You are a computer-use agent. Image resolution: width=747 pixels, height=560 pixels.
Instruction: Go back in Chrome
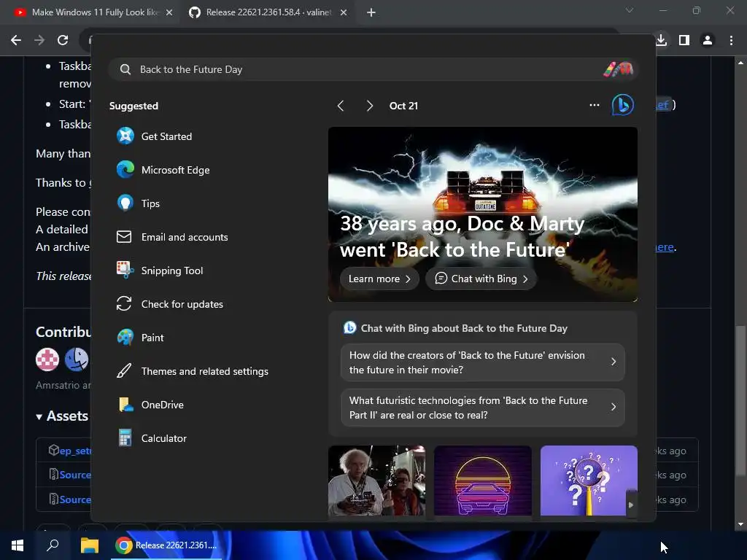point(16,40)
